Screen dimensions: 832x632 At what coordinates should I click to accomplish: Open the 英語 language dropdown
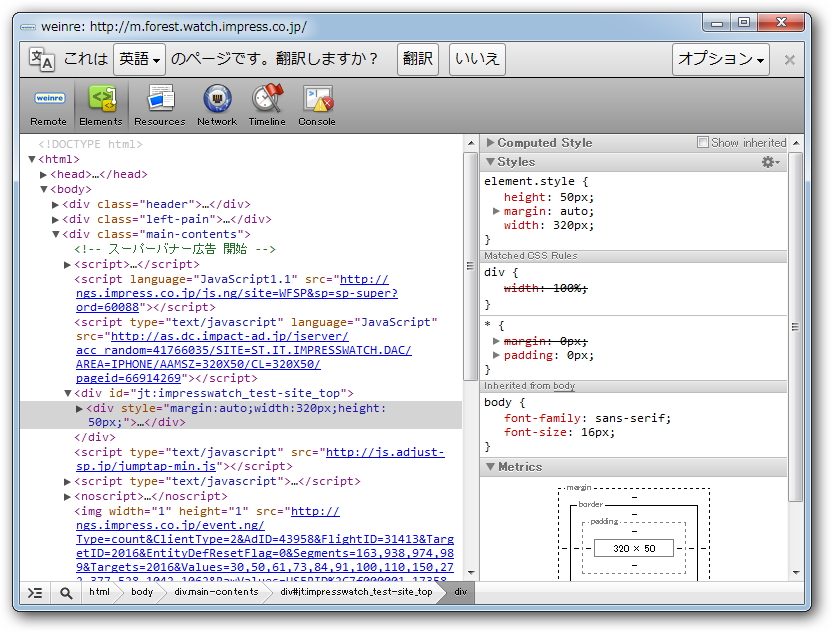(x=139, y=60)
